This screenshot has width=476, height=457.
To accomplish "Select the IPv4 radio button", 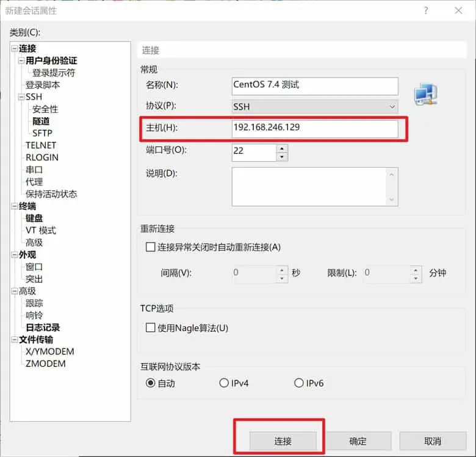I will pos(224,383).
